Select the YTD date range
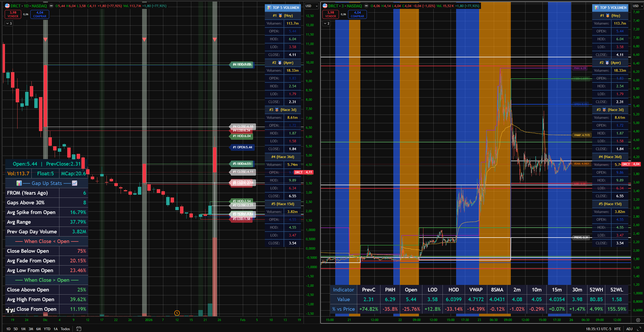 [x=47, y=329]
